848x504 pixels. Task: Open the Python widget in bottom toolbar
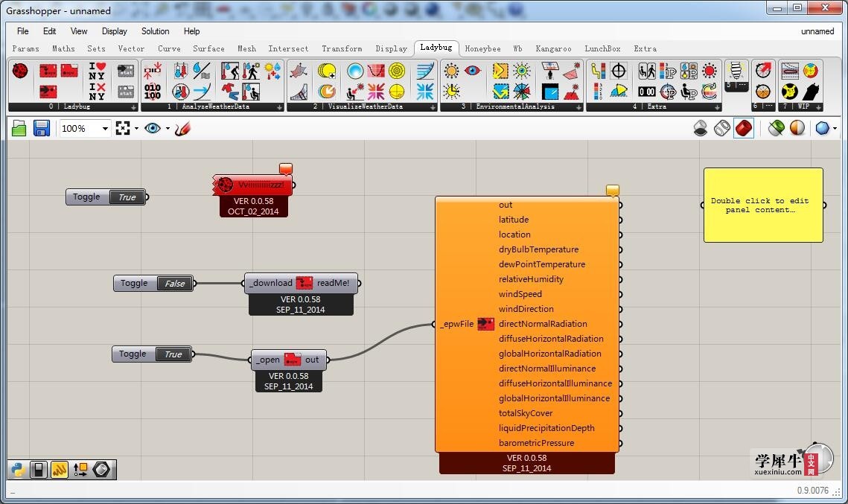[18, 470]
